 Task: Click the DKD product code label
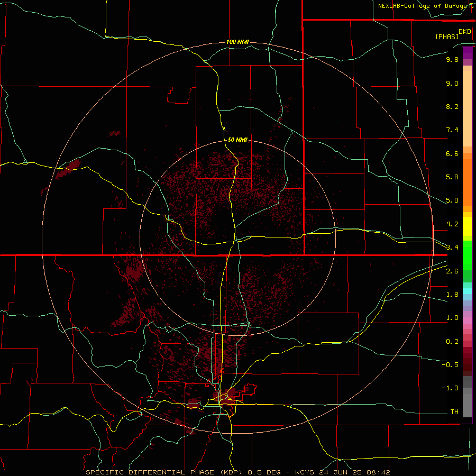point(465,32)
